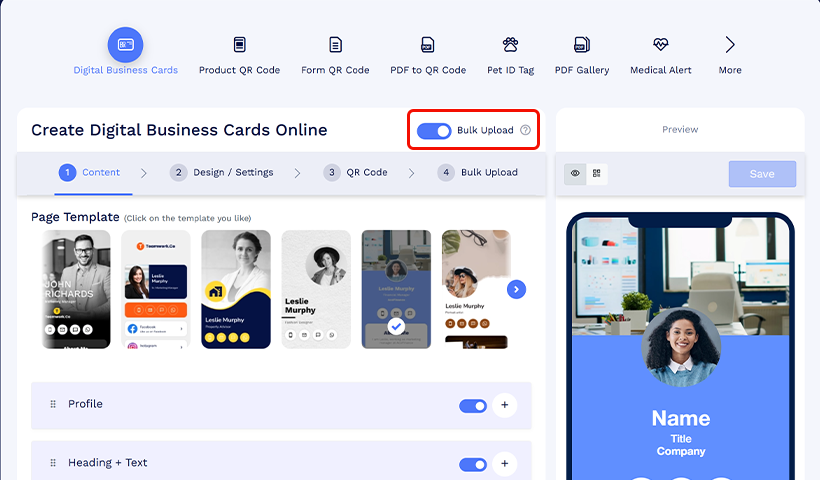Turn off the Bulk Upload toggle
This screenshot has height=480, width=820.
(x=434, y=131)
